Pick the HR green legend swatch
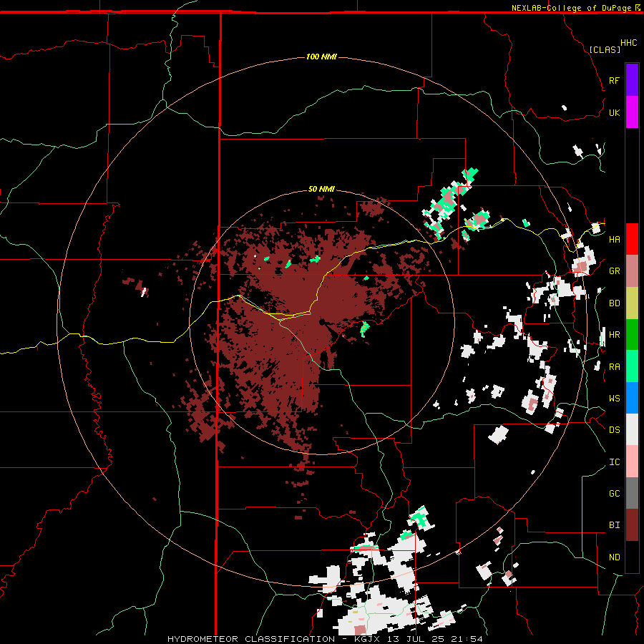644x644 pixels. pyautogui.click(x=632, y=334)
